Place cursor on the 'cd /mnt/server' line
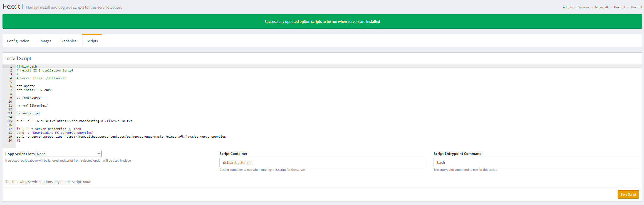The image size is (644, 205). 29,98
